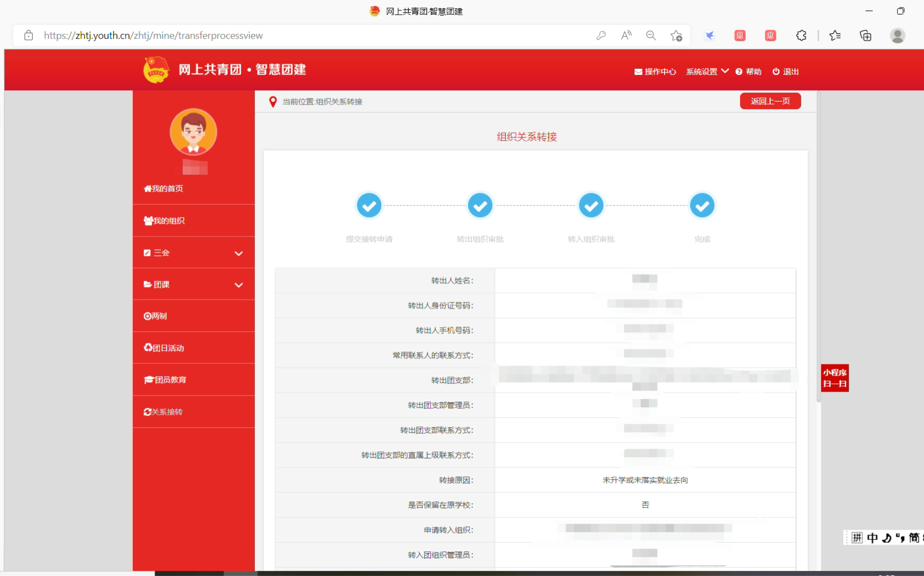Click the blue bird extension icon
924x576 pixels.
tap(709, 35)
